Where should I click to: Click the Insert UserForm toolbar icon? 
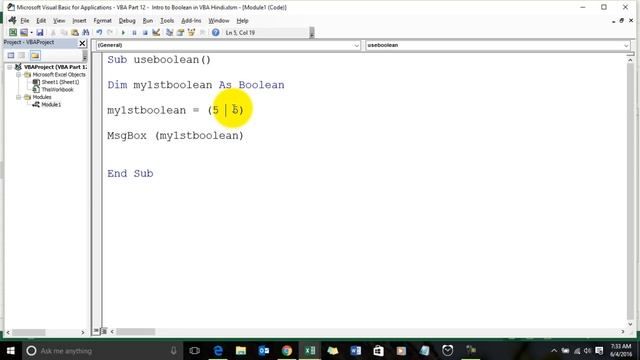[24, 33]
